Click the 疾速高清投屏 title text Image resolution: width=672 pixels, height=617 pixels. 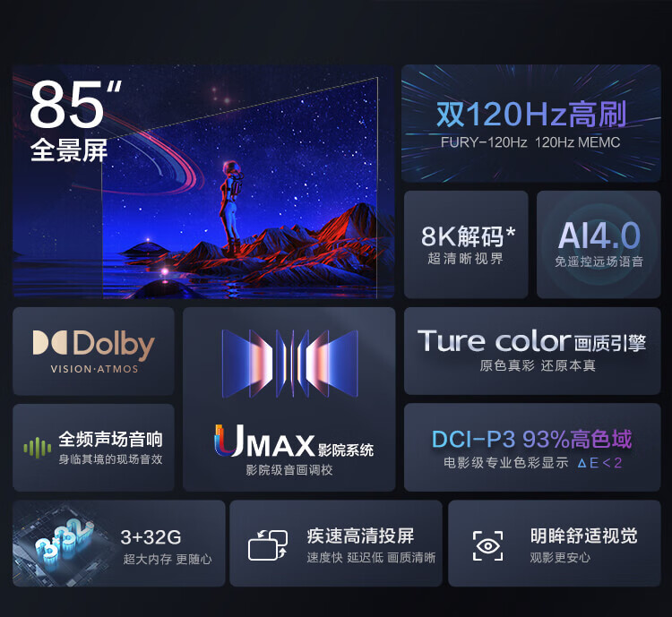click(360, 536)
